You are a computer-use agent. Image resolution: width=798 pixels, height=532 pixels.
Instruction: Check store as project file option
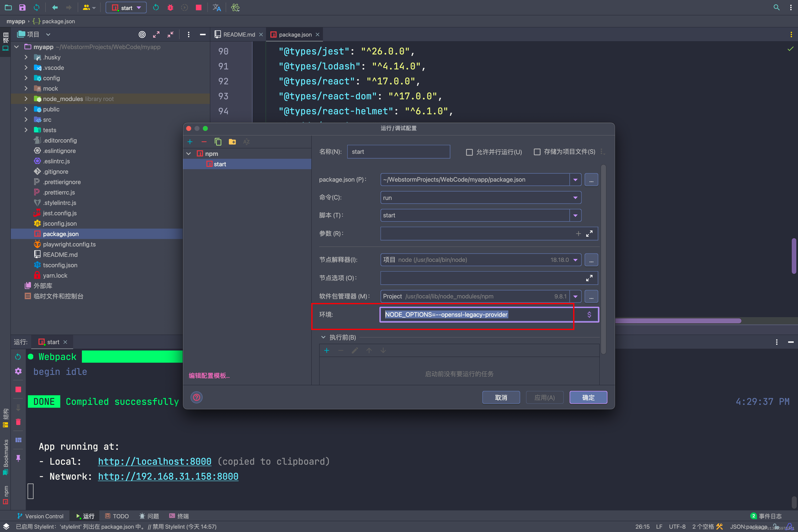pyautogui.click(x=537, y=152)
